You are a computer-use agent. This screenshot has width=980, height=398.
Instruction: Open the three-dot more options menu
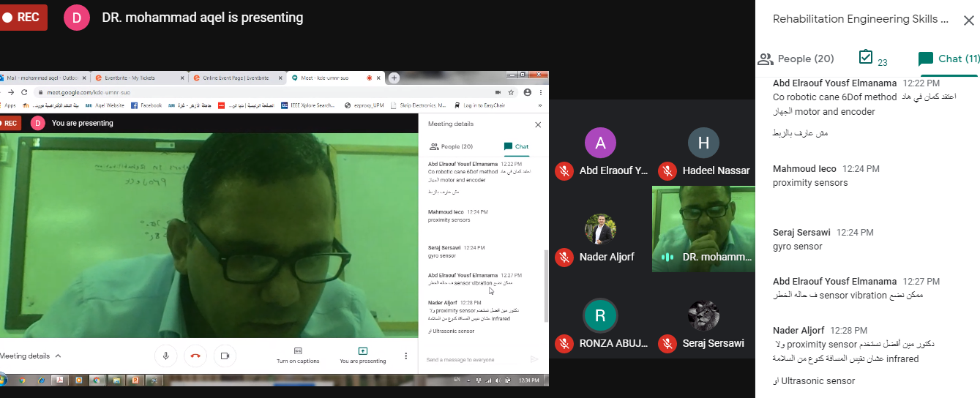[x=406, y=356]
